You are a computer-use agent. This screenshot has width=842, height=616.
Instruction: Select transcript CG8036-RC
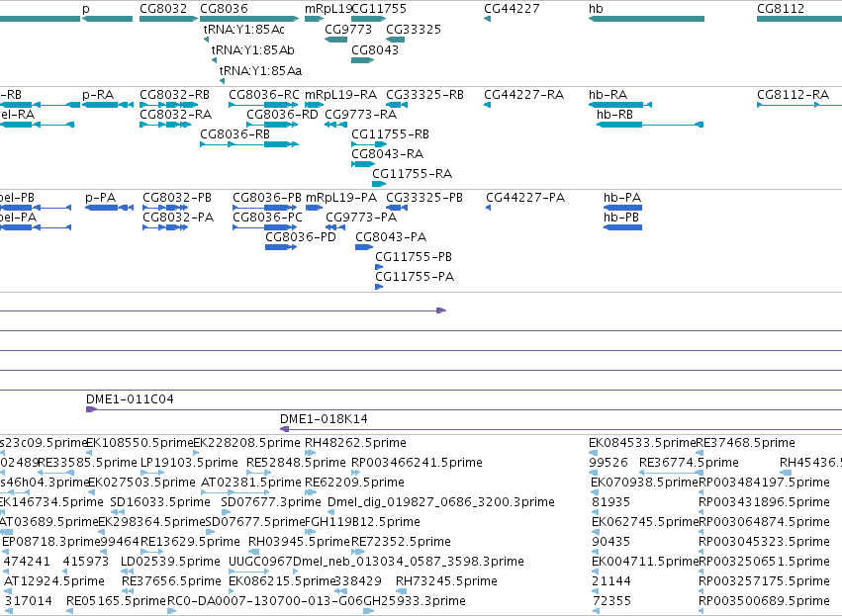pos(263,95)
